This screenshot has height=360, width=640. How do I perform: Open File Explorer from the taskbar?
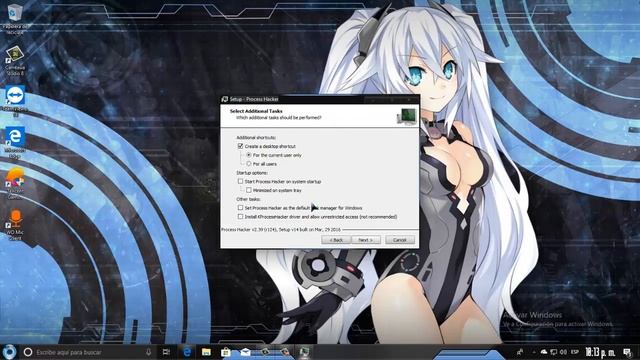coord(206,352)
